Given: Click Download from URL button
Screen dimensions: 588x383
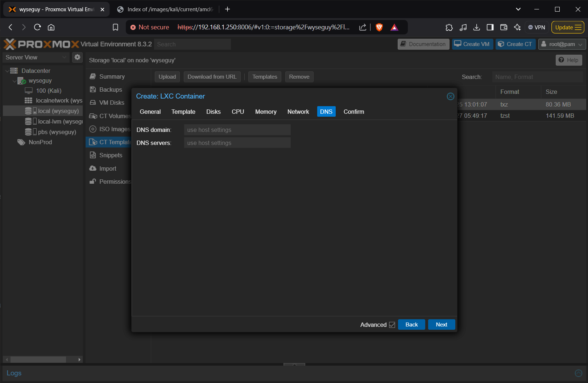Looking at the screenshot, I should [x=212, y=77].
